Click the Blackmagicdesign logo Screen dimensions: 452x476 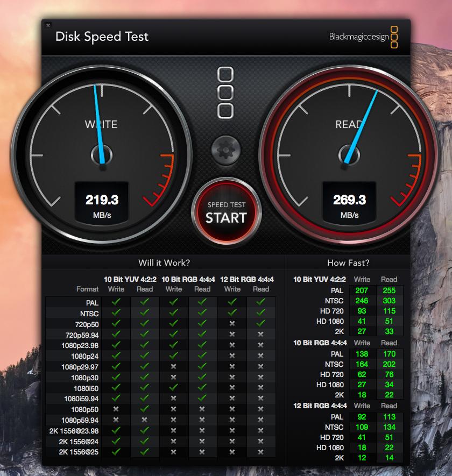[x=363, y=37]
